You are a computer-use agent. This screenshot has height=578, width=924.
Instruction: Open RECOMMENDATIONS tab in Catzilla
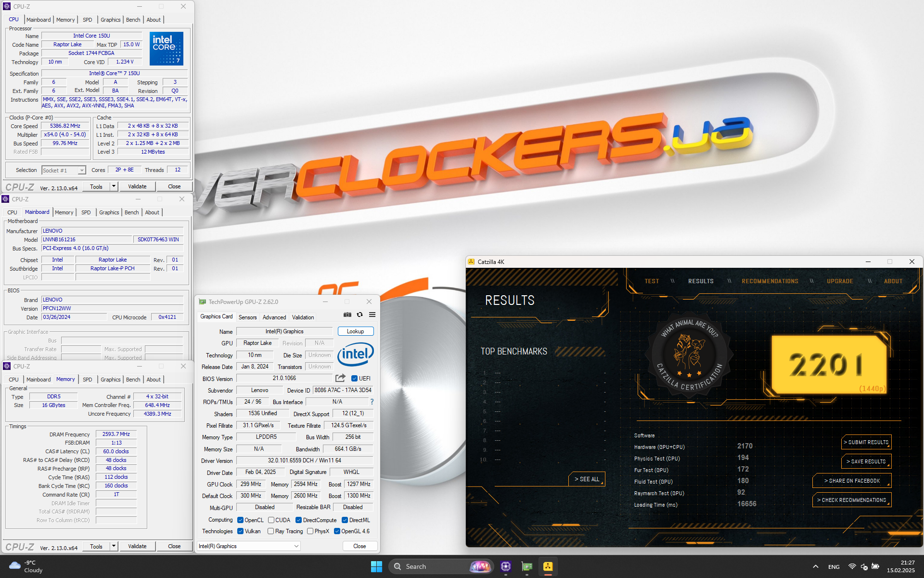[770, 281]
